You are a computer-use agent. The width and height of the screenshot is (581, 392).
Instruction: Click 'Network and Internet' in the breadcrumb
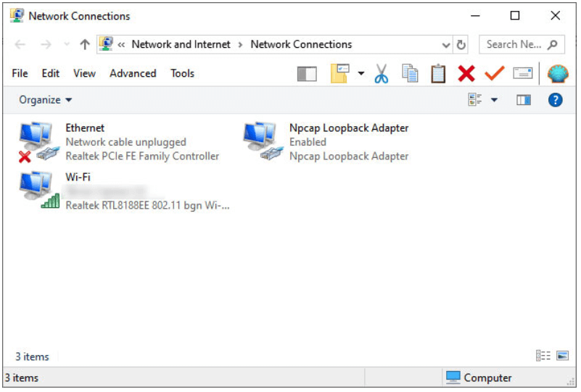(181, 45)
